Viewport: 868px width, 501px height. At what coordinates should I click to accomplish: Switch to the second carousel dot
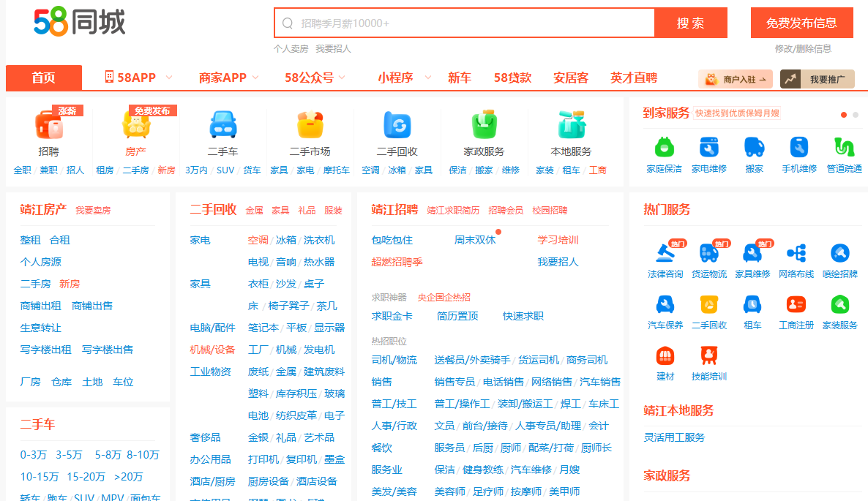(856, 115)
